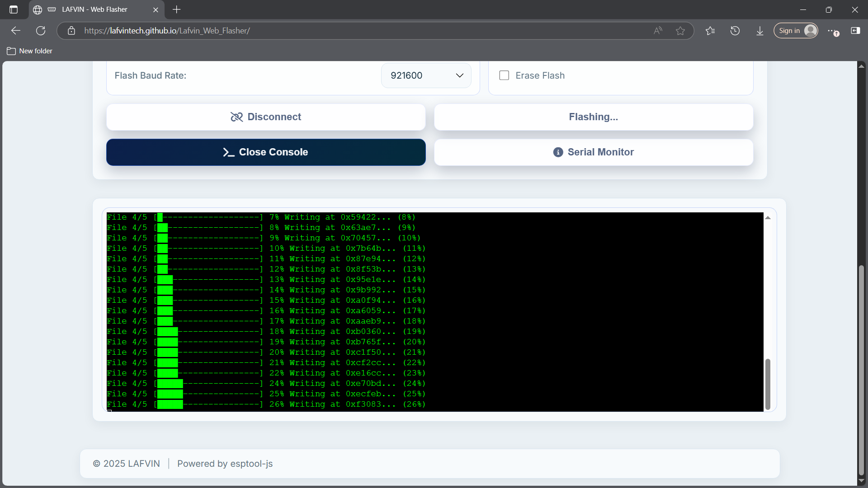The width and height of the screenshot is (868, 488).
Task: Click the Read aloud icon
Action: tap(658, 31)
